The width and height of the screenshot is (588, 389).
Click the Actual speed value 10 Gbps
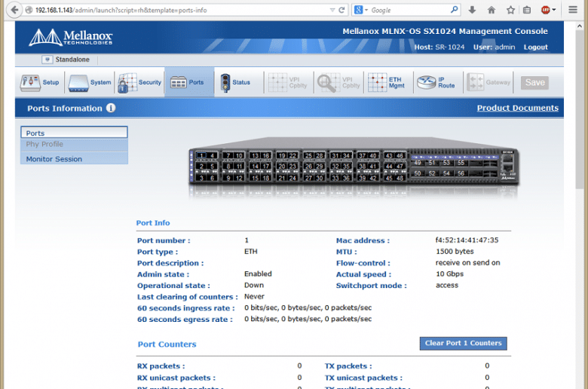tap(449, 274)
